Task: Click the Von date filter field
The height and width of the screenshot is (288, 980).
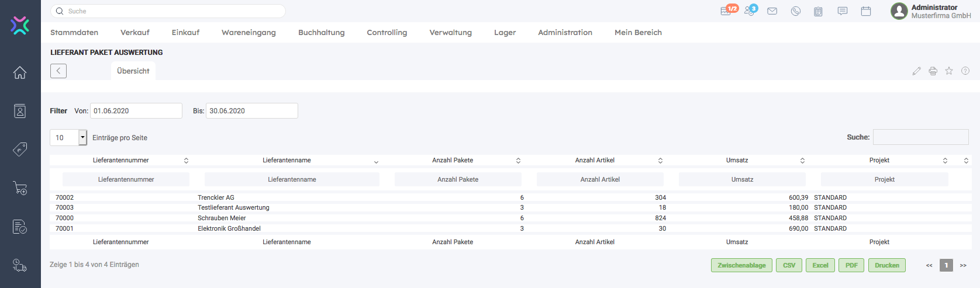Action: 136,111
